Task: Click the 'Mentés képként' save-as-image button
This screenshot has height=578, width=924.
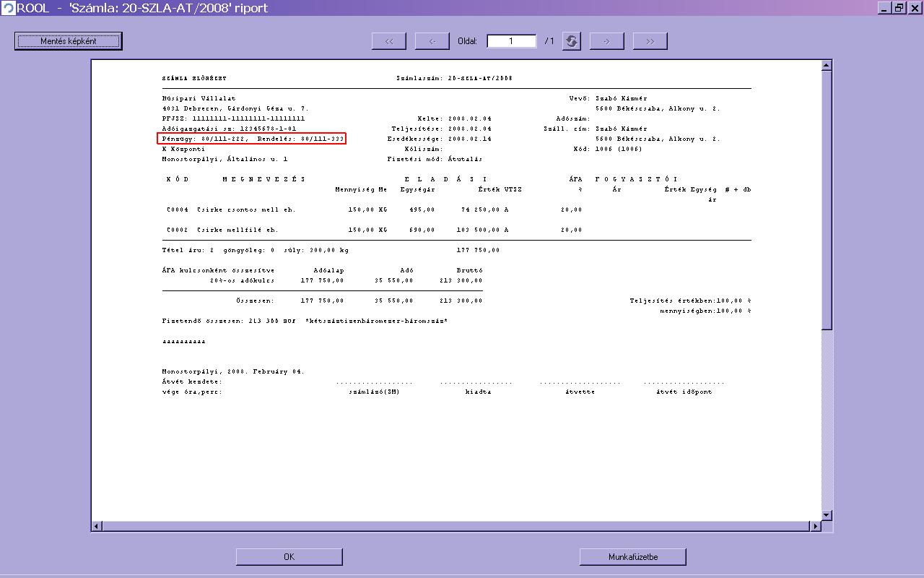Action: pyautogui.click(x=69, y=41)
